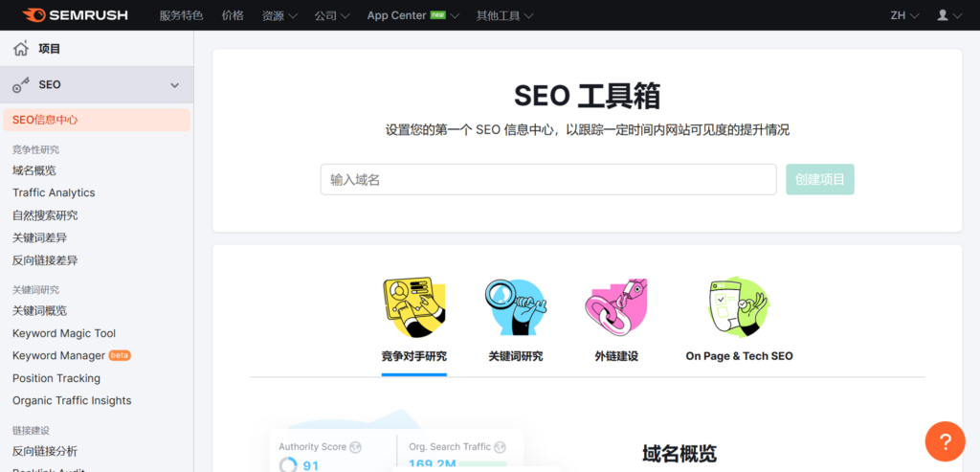Click the key icon beside SEO
980x472 pixels.
[21, 85]
